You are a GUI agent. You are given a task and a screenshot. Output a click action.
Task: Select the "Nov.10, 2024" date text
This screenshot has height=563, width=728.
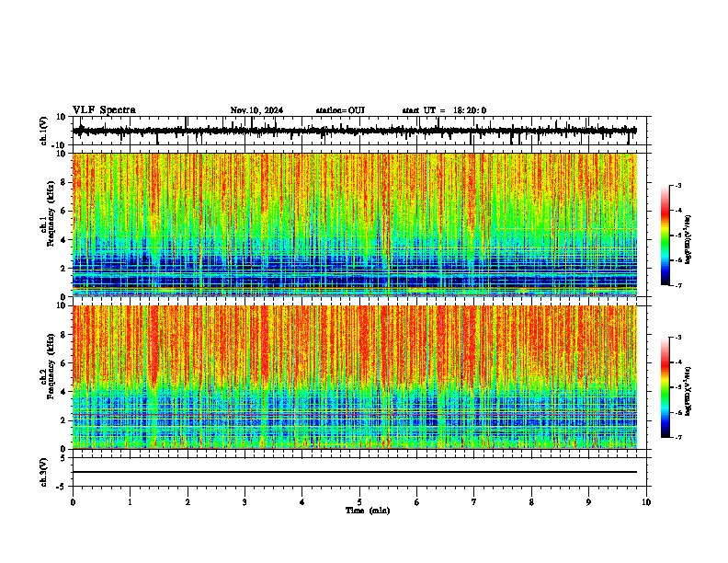point(256,110)
